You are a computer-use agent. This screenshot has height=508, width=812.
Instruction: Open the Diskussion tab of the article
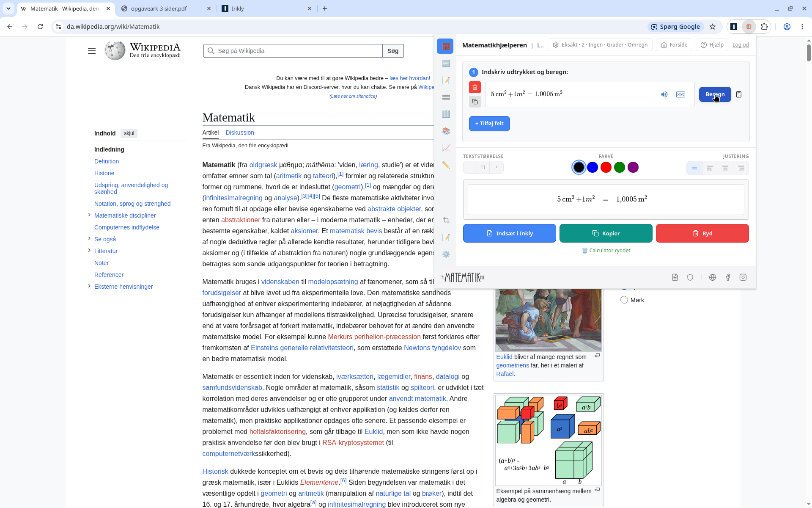[240, 133]
